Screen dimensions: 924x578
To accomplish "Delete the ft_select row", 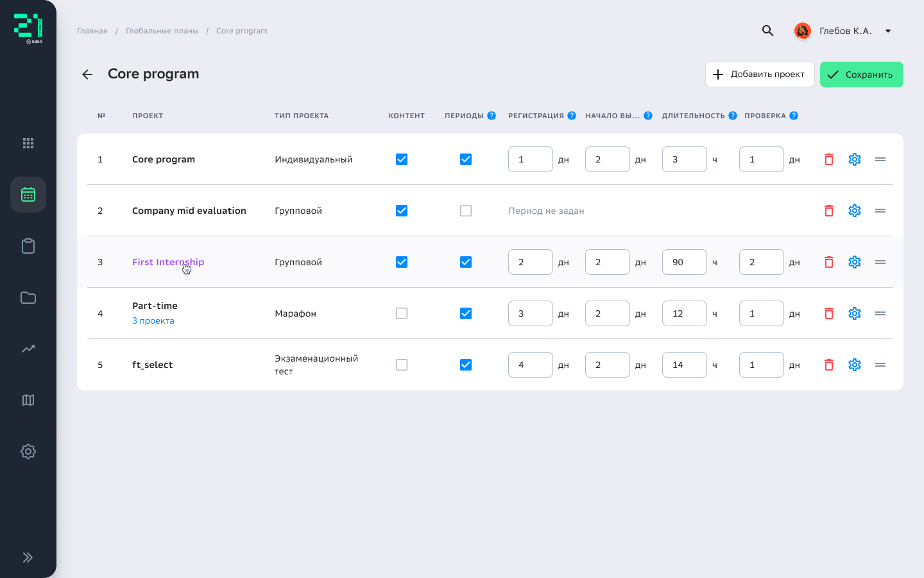I will [829, 365].
